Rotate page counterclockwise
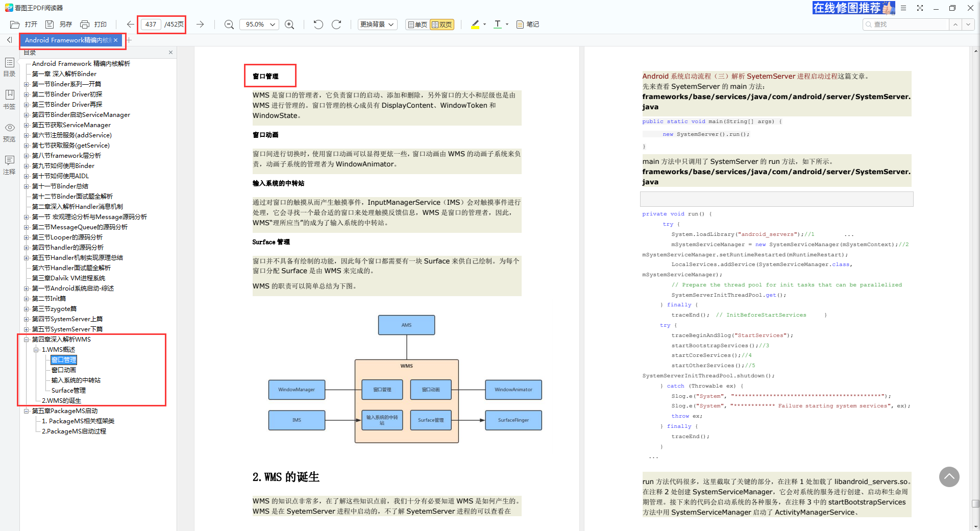980x531 pixels. [x=318, y=25]
